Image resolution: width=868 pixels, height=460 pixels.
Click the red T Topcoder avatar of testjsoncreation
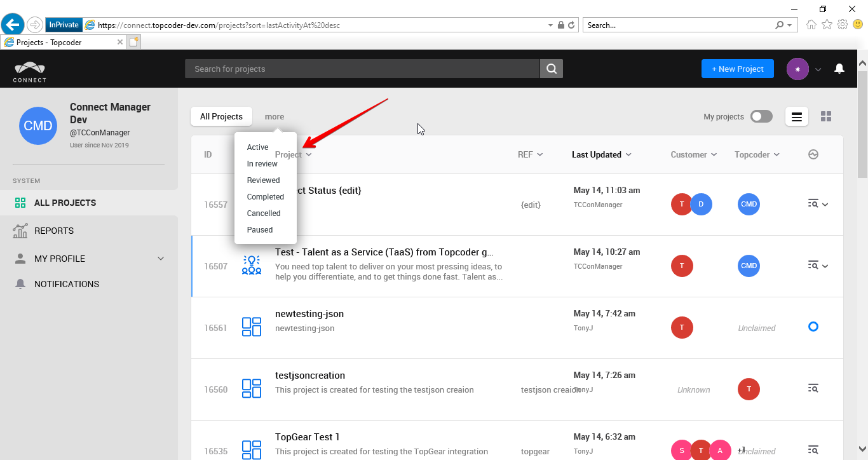[x=749, y=389]
